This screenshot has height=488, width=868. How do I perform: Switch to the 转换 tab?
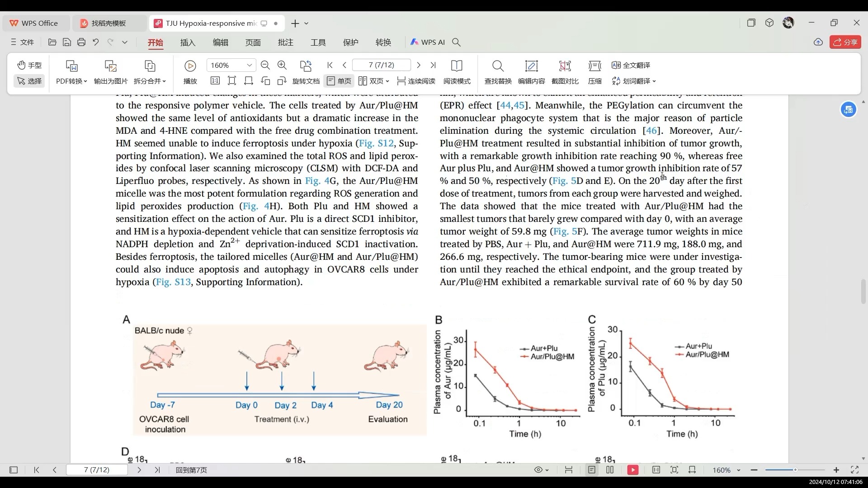click(x=383, y=42)
